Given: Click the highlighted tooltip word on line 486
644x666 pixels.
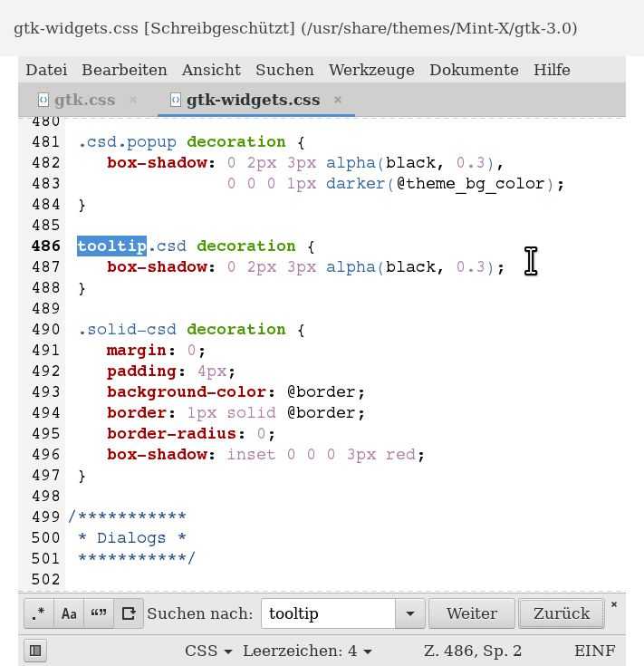Looking at the screenshot, I should coord(111,246).
